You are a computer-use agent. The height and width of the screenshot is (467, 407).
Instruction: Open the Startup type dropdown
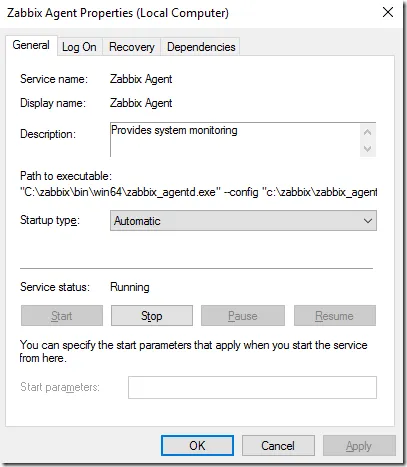[x=243, y=221]
